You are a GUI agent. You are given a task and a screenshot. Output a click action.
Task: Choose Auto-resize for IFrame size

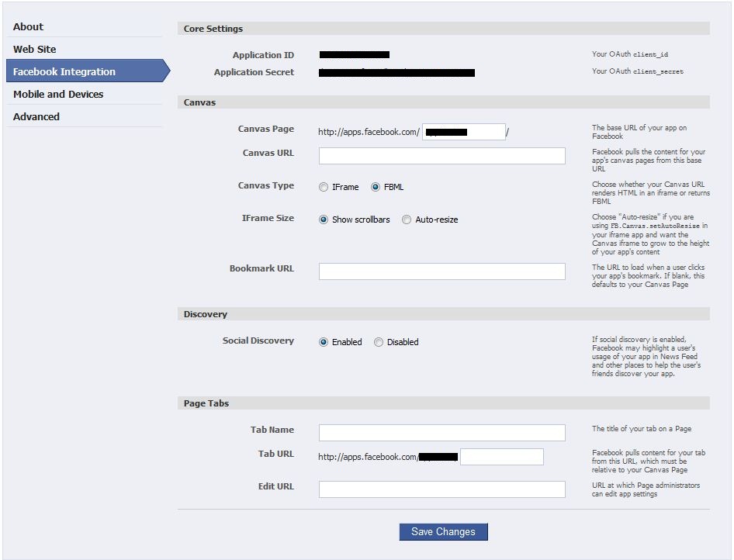(407, 220)
